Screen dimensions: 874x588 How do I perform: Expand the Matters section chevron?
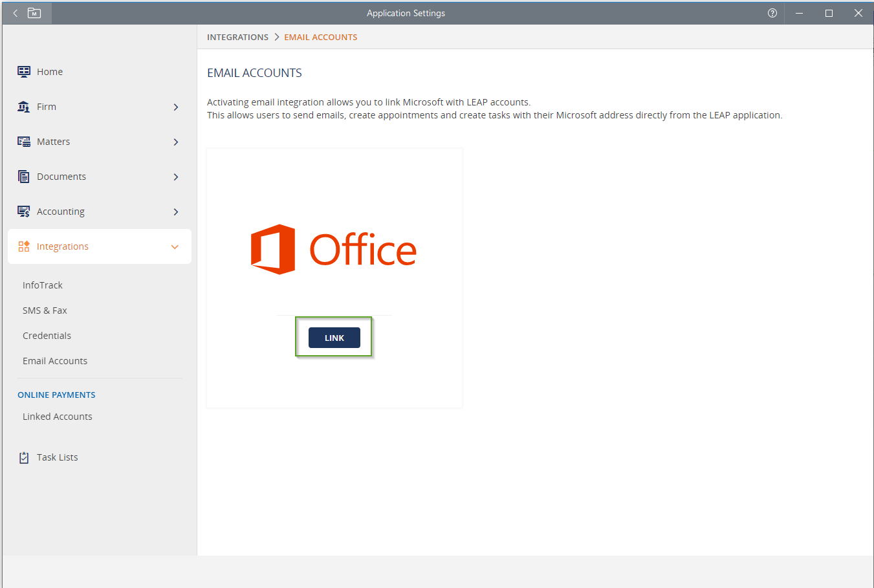click(176, 142)
